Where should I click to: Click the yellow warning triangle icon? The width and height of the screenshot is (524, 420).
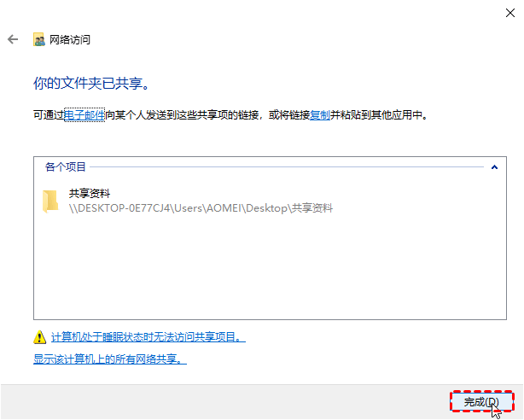[40, 337]
